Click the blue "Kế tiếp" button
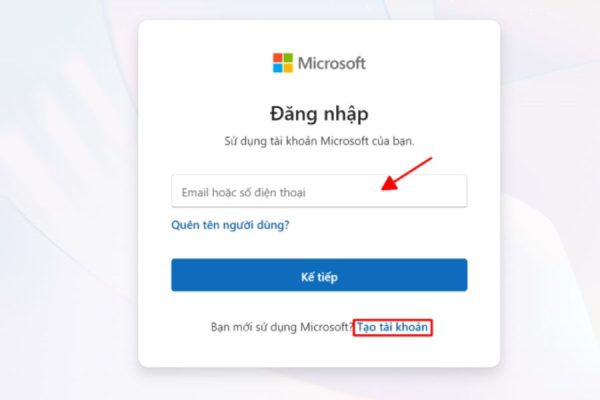This screenshot has height=400, width=600. tap(319, 275)
